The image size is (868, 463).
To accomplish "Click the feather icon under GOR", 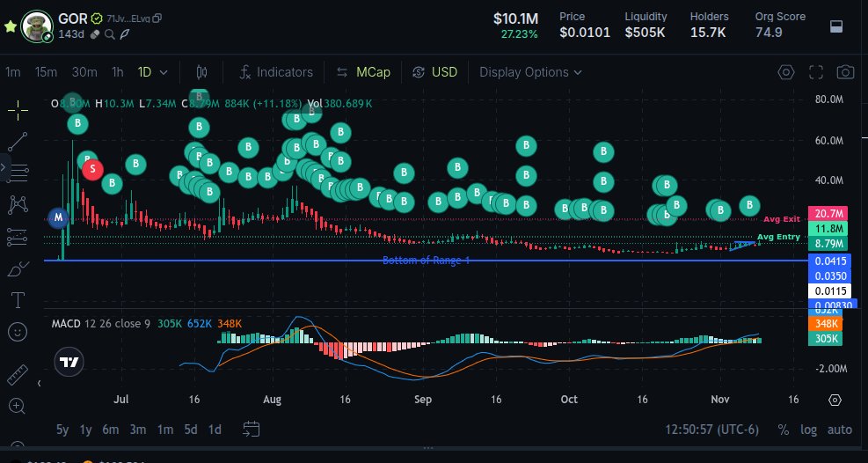I will point(125,34).
